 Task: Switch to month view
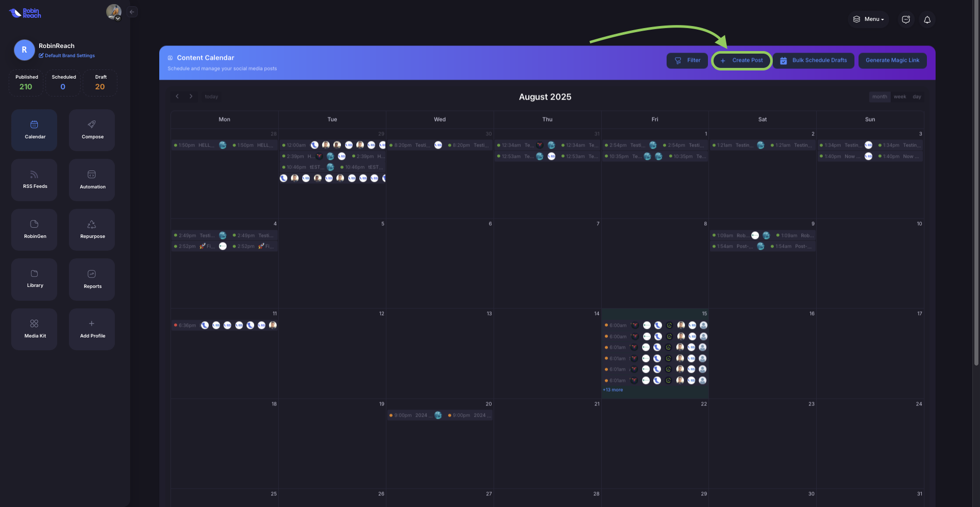pos(879,96)
